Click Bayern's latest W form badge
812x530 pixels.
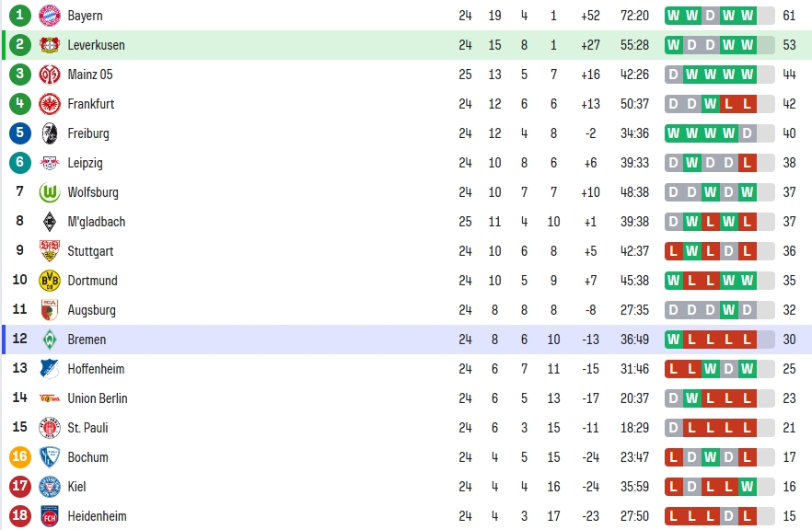tap(748, 16)
